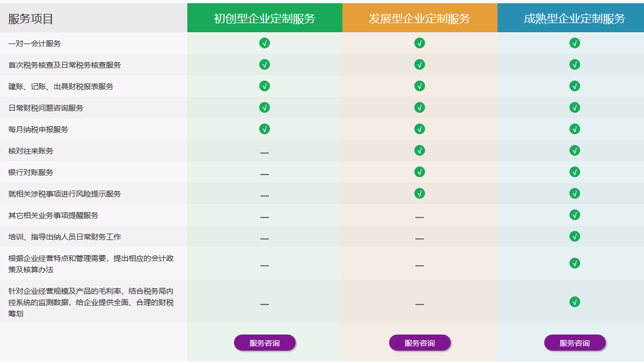Click the 首次税务核查及日常税务核查服务 row label
The width and height of the screenshot is (644, 363).
tap(64, 65)
